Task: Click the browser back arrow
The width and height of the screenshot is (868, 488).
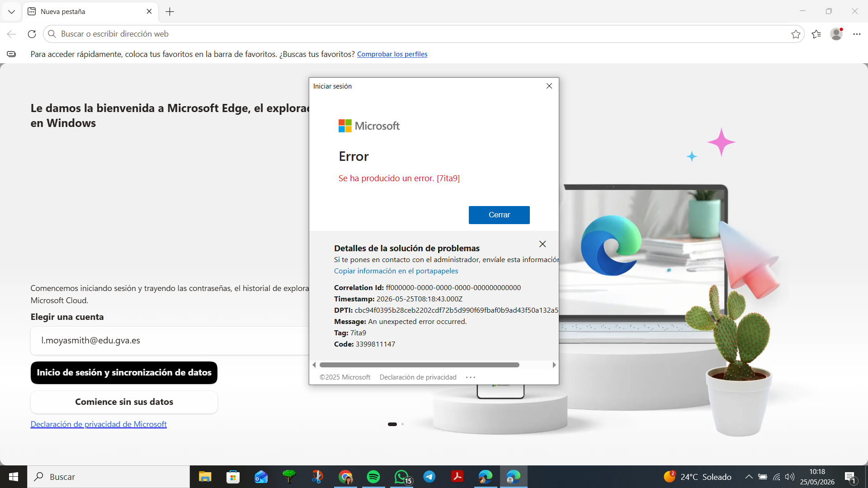Action: point(12,34)
